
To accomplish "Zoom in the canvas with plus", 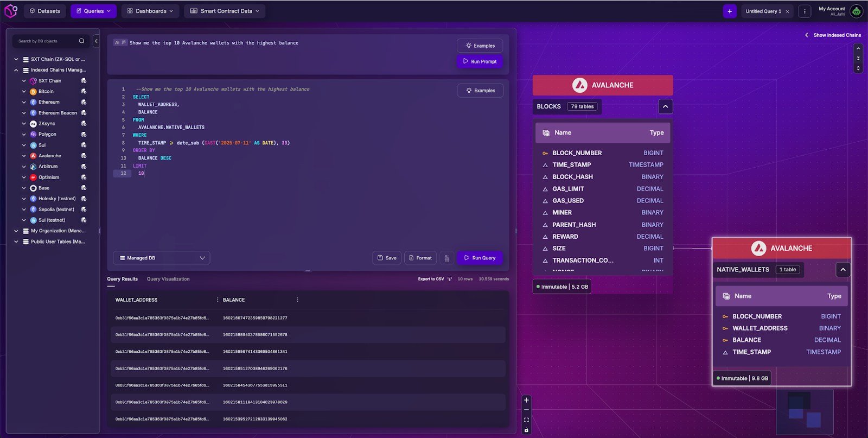I will click(x=526, y=400).
